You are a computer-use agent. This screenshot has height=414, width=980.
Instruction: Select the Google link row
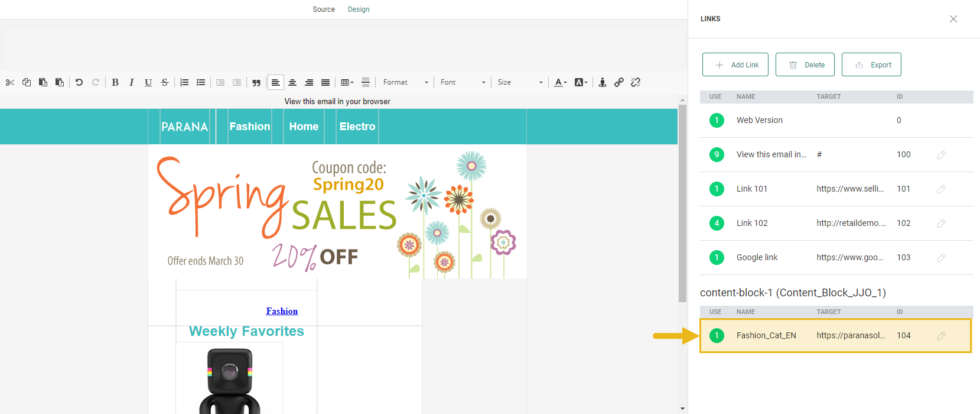pos(757,257)
